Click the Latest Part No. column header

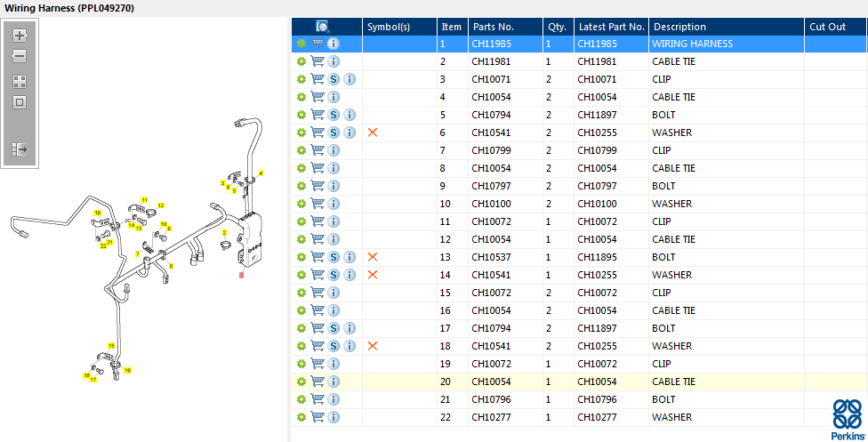[x=612, y=27]
